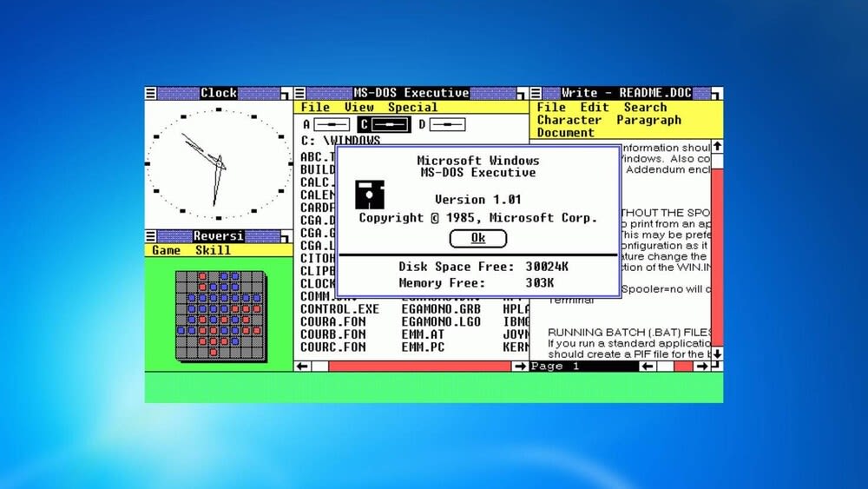
Task: Click the Memory Free value 303K
Action: pos(540,283)
